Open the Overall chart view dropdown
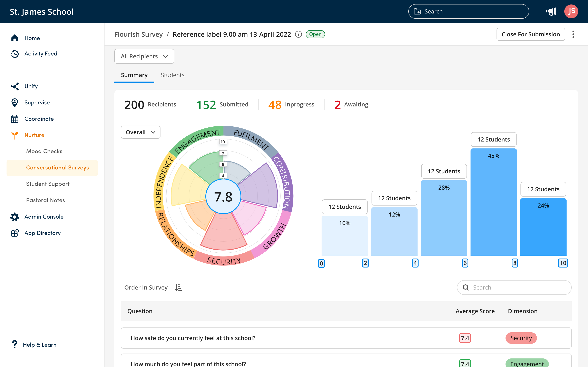 tap(140, 132)
